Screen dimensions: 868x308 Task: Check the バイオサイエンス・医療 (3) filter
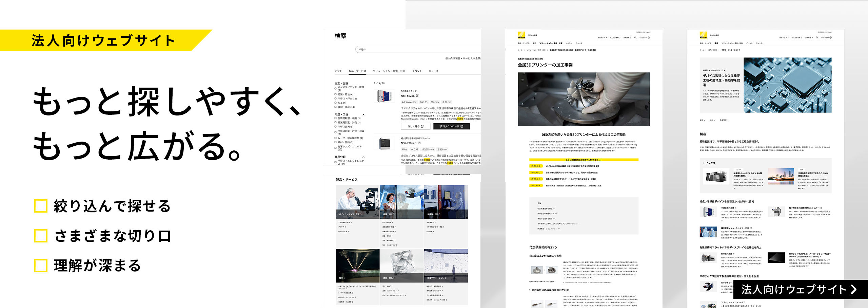pyautogui.click(x=336, y=89)
